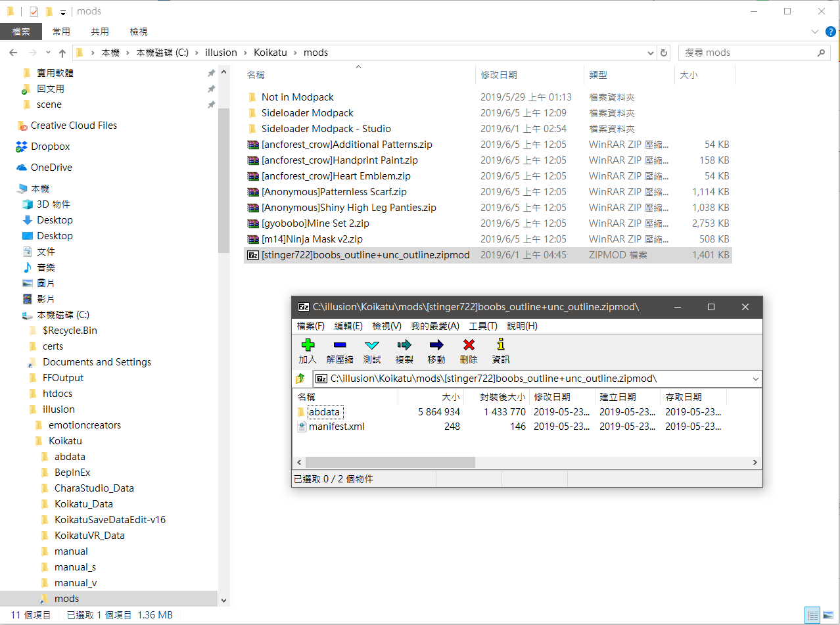840x625 pixels.
Task: Click the Explorer refresh button
Action: click(664, 53)
